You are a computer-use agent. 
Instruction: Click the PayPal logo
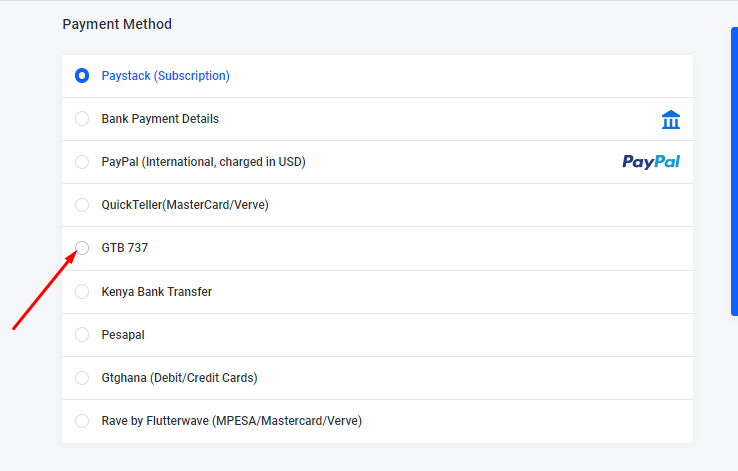pos(651,162)
